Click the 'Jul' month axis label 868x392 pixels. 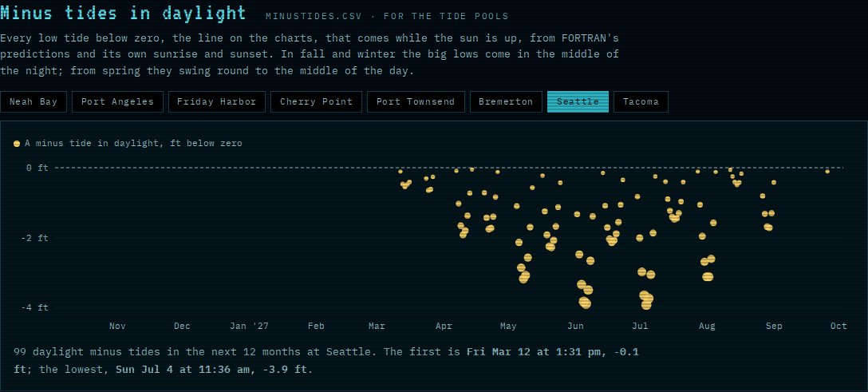[640, 326]
